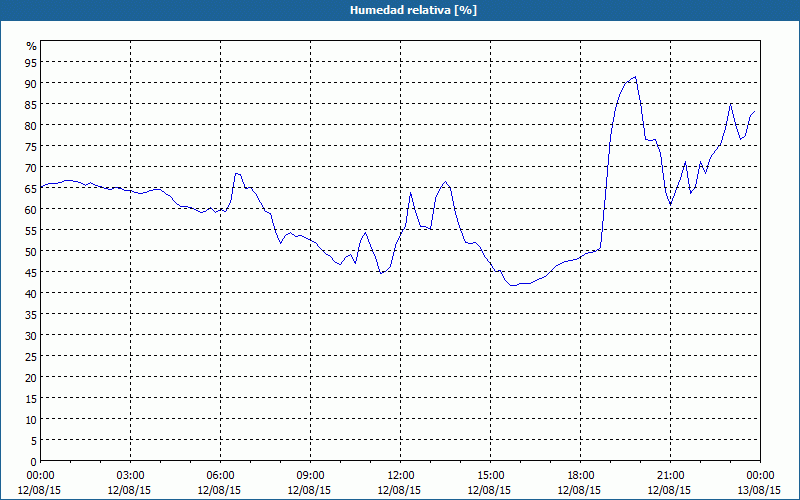
Task: Click the 12:00 time axis label
Action: pos(401,476)
